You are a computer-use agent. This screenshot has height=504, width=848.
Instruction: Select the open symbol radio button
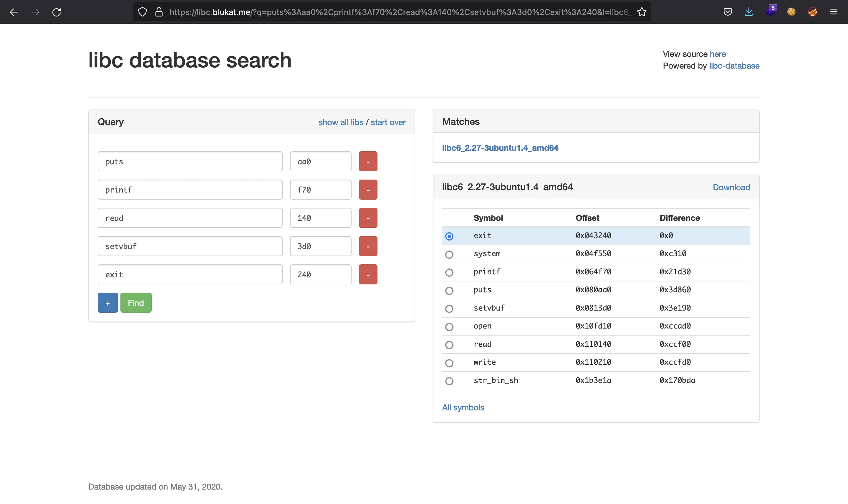point(449,327)
